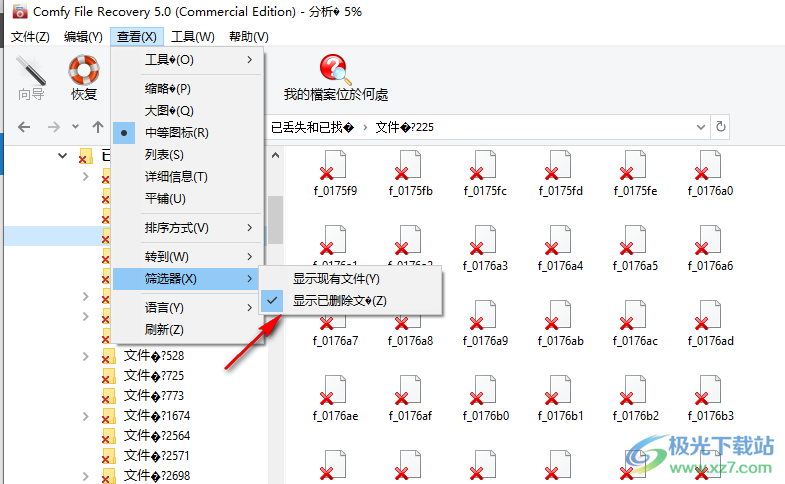This screenshot has width=785, height=484.
Task: Click scroll-up arrow of tree scrollbar
Action: [x=275, y=156]
